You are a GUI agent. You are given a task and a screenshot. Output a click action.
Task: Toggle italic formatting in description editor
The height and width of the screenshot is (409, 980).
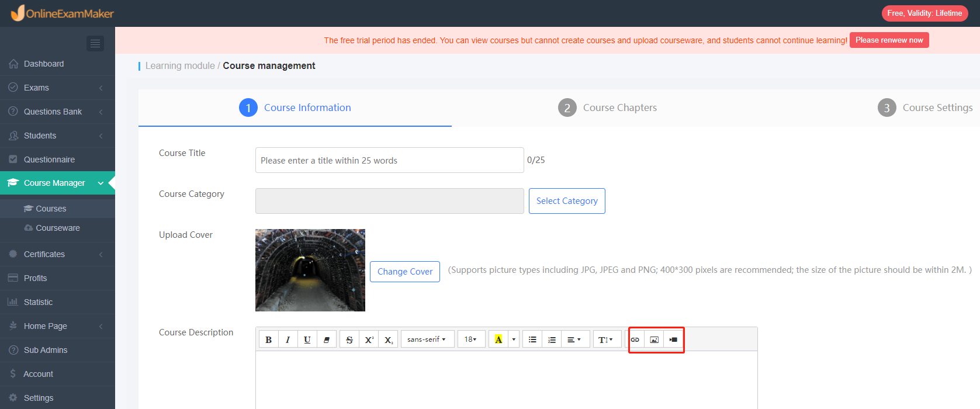click(288, 339)
